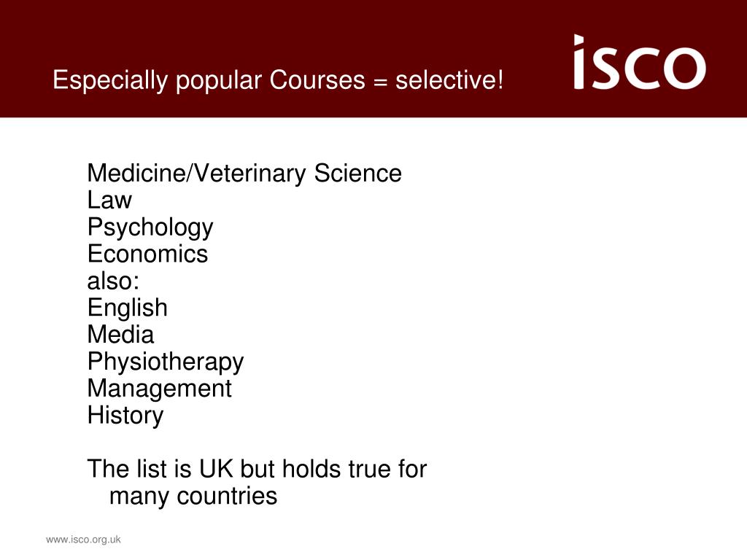Click the word 'Law'
747x560 pixels.
(x=109, y=200)
